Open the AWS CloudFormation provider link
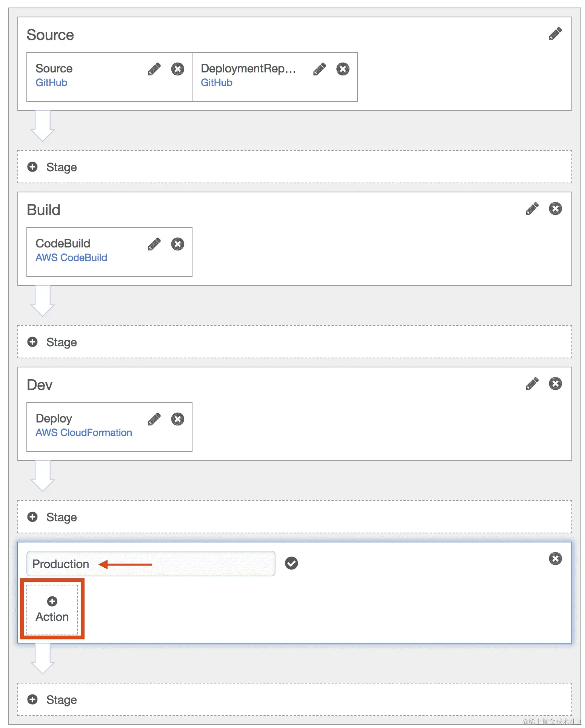 pyautogui.click(x=84, y=433)
